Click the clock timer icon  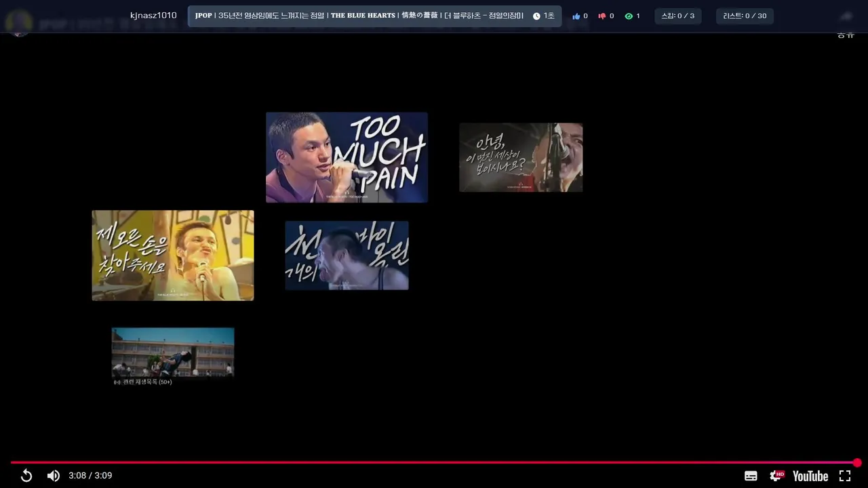click(536, 16)
